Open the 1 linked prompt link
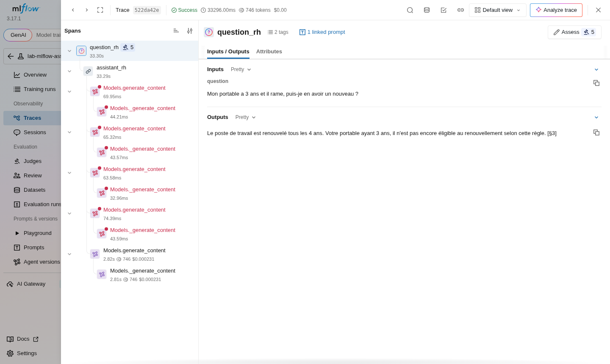 (x=322, y=32)
